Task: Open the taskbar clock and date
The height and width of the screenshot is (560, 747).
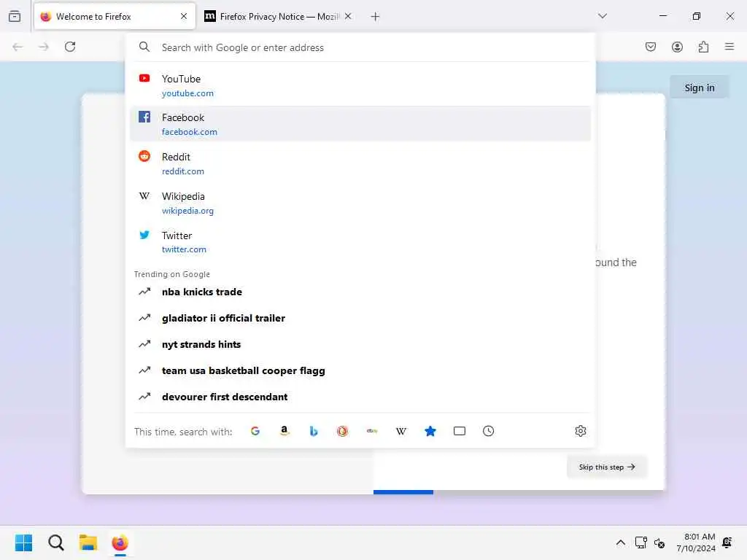Action: [x=696, y=542]
